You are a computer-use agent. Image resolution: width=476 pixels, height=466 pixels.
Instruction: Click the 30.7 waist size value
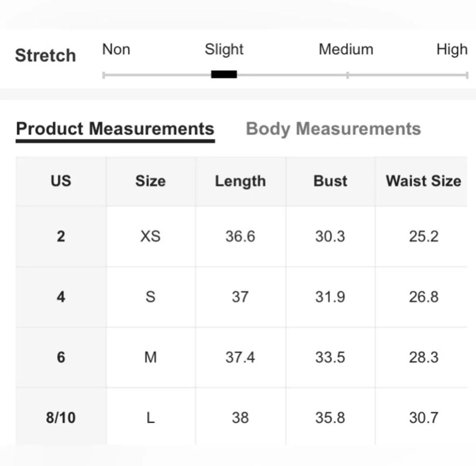tap(424, 418)
